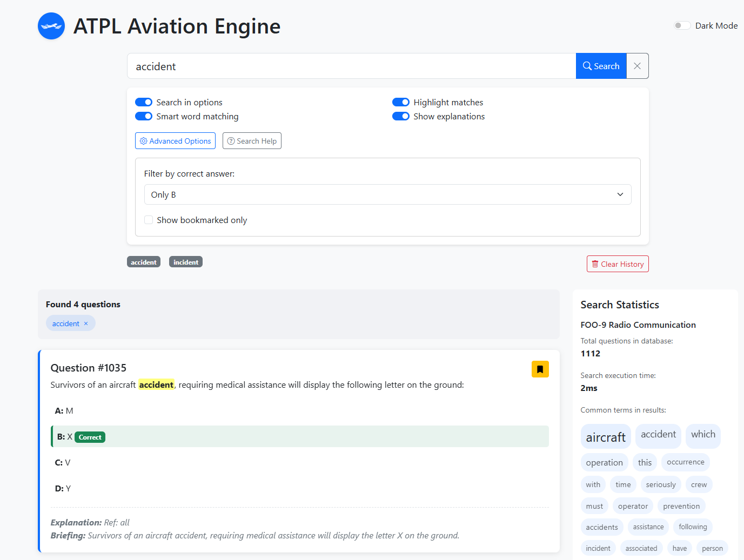Check the Show bookmarked only checkbox
The height and width of the screenshot is (560, 744).
click(149, 220)
